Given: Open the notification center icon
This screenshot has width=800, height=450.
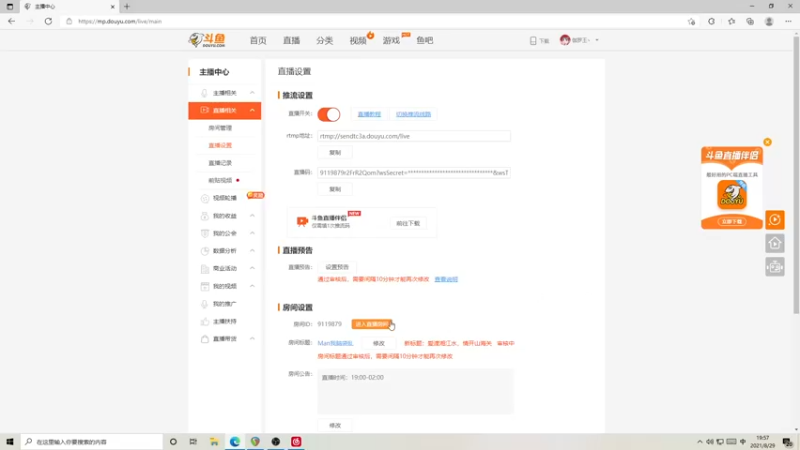Looking at the screenshot, I should click(788, 441).
